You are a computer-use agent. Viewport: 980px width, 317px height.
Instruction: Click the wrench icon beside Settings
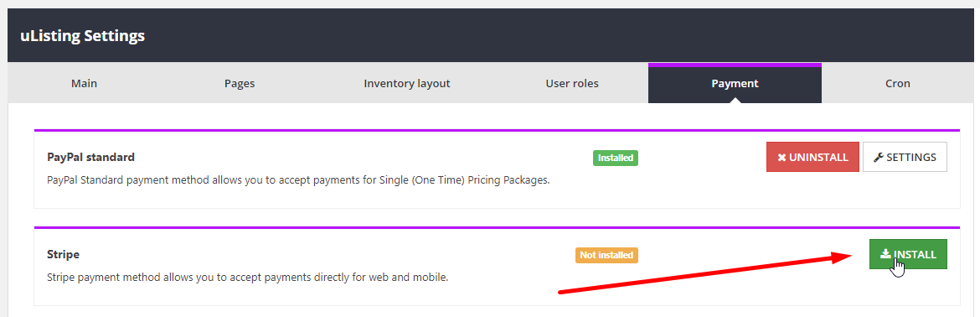[x=878, y=158]
